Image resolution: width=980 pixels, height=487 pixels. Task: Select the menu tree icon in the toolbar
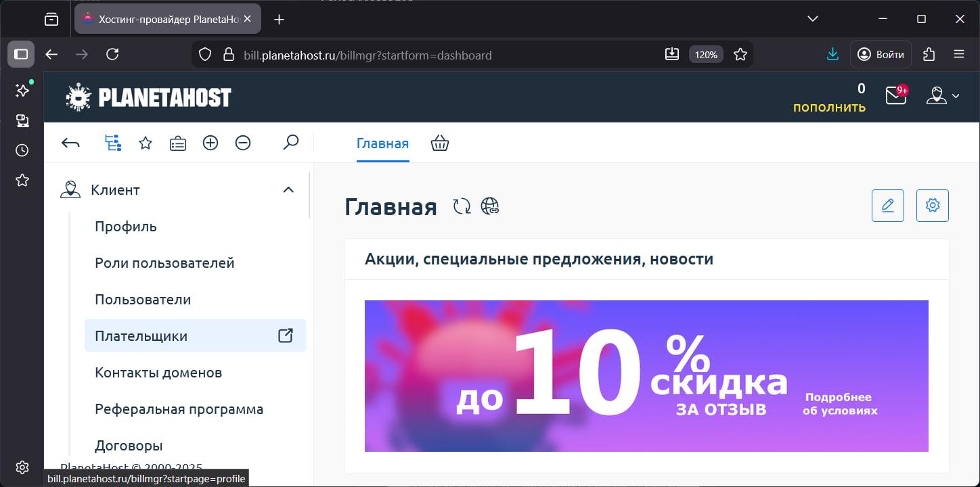pyautogui.click(x=112, y=143)
